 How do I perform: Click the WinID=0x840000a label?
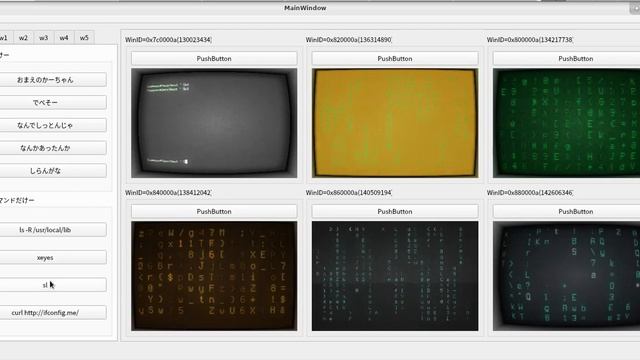[168, 192]
